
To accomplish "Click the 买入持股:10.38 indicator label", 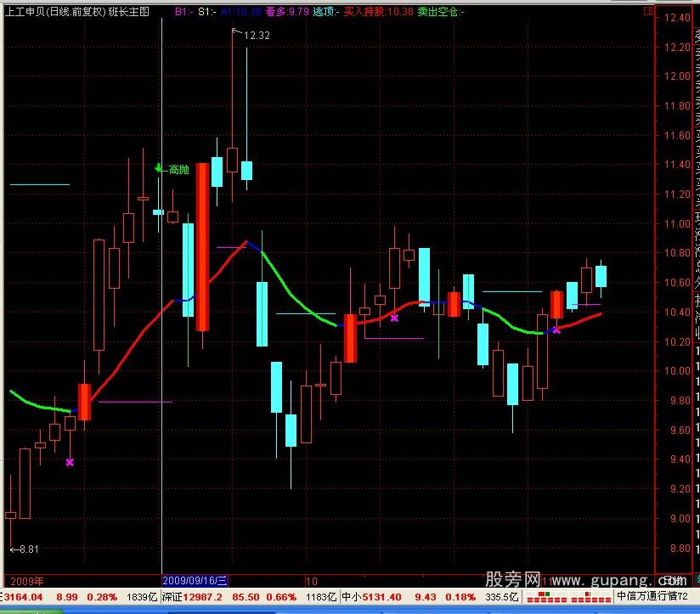I will pos(379,12).
